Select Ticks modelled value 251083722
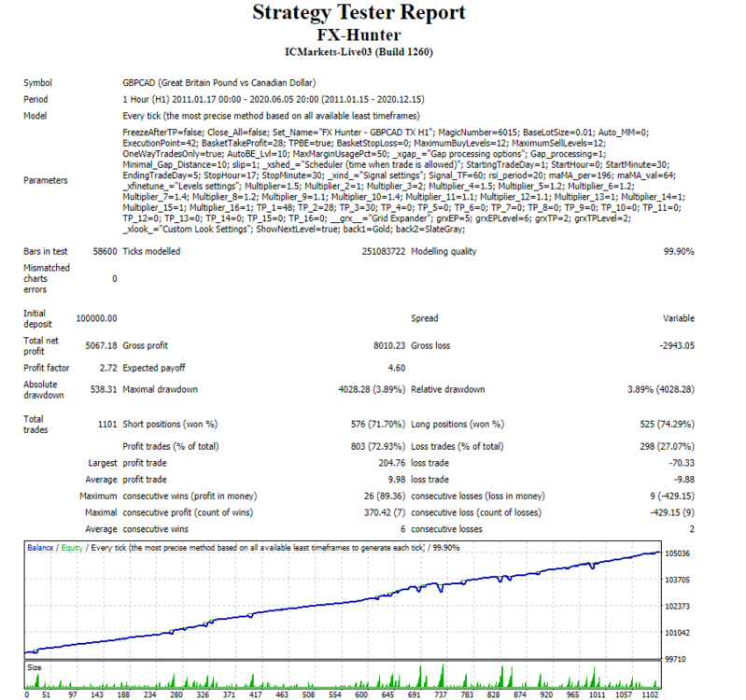Screen dimensions: 746x700 pyautogui.click(x=384, y=252)
